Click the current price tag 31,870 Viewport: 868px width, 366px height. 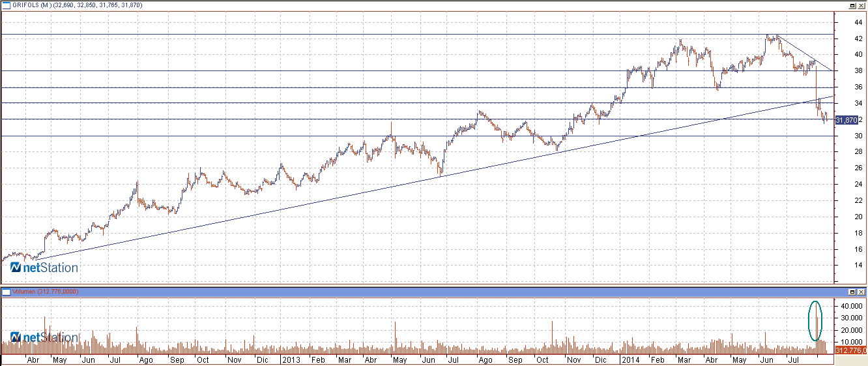tap(846, 120)
